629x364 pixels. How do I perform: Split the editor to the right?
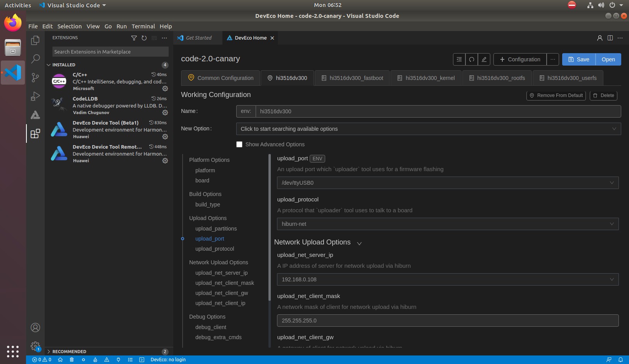(610, 38)
